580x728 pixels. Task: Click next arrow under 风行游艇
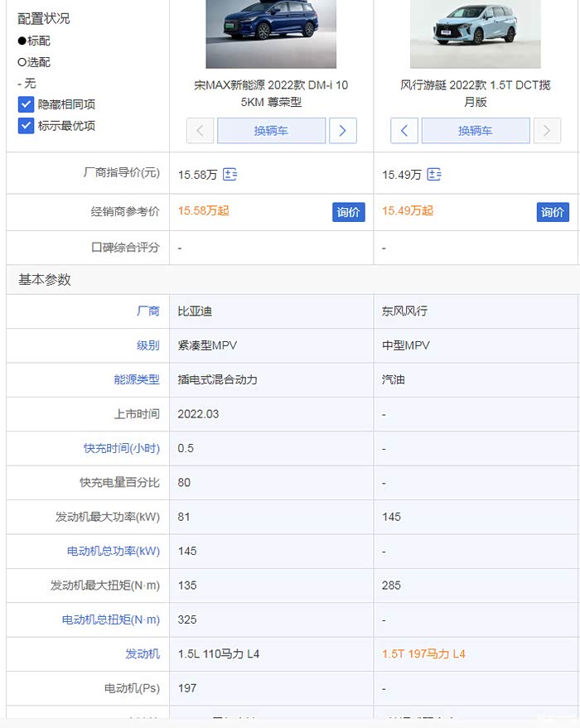tap(546, 131)
